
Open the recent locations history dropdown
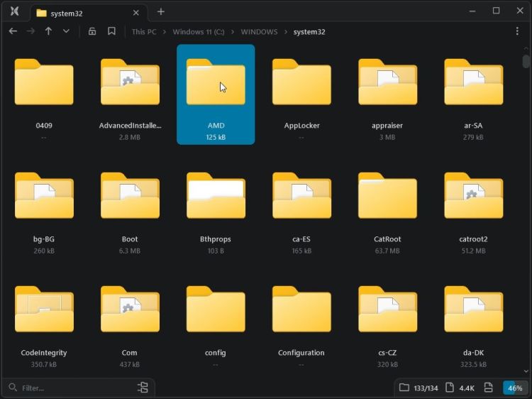point(66,31)
